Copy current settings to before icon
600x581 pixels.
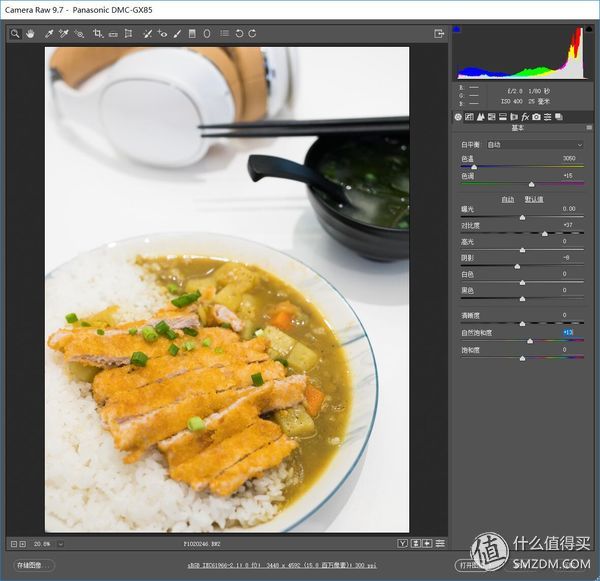point(427,543)
